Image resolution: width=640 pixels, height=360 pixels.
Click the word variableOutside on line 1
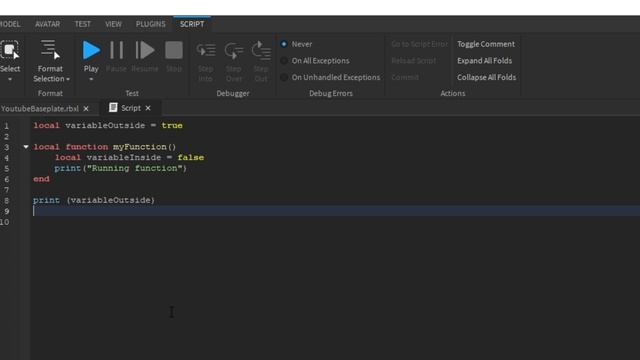tap(105, 125)
